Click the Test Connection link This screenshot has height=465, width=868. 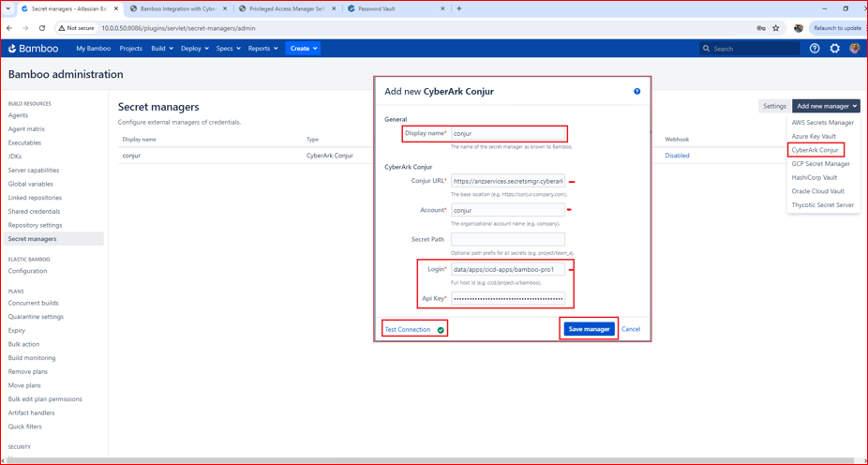[408, 329]
